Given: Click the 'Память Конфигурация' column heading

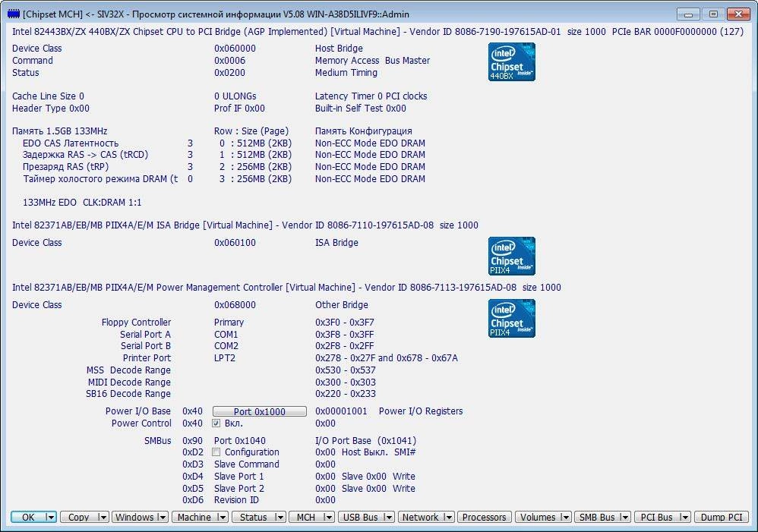Looking at the screenshot, I should (x=364, y=131).
